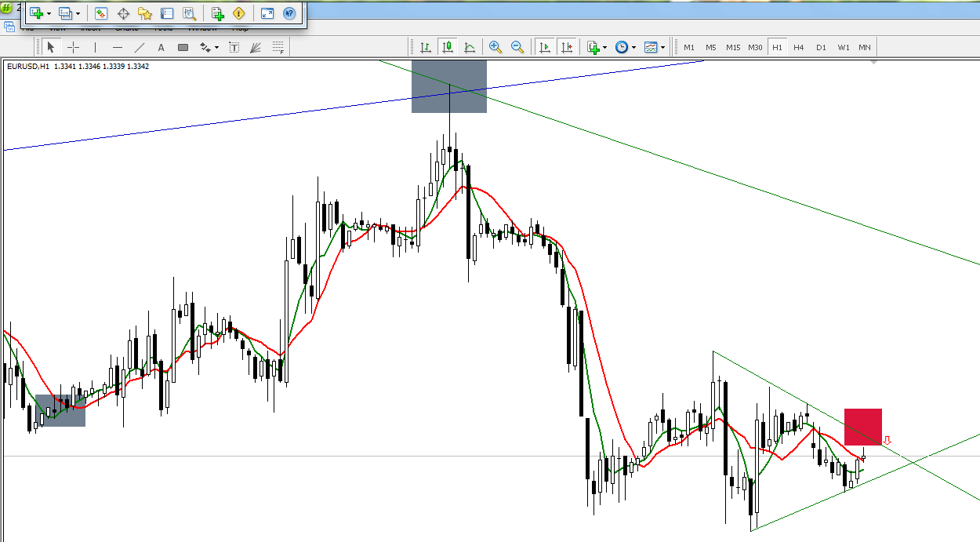980x542 pixels.
Task: Zoom out of the chart
Action: (x=517, y=47)
